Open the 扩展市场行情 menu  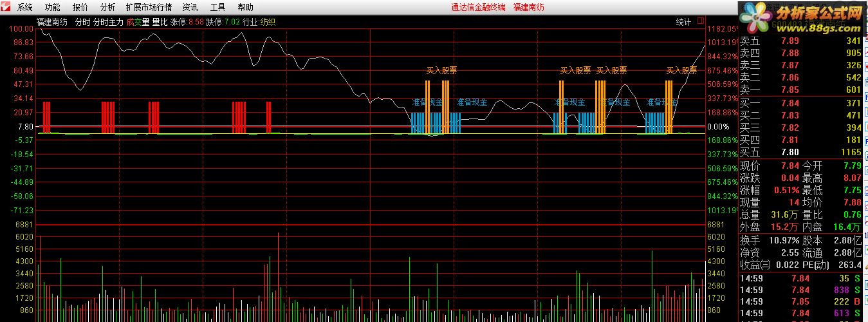(149, 7)
